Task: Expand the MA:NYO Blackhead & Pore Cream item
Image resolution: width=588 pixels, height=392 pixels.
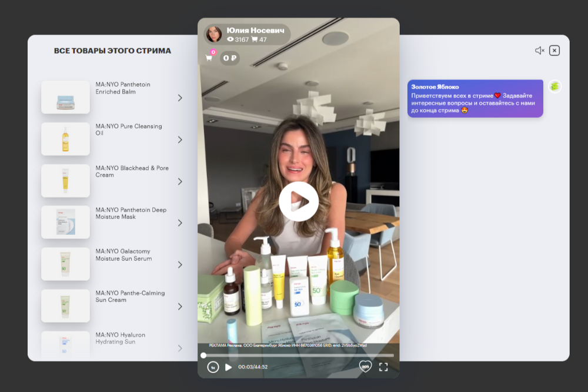Action: pos(180,181)
